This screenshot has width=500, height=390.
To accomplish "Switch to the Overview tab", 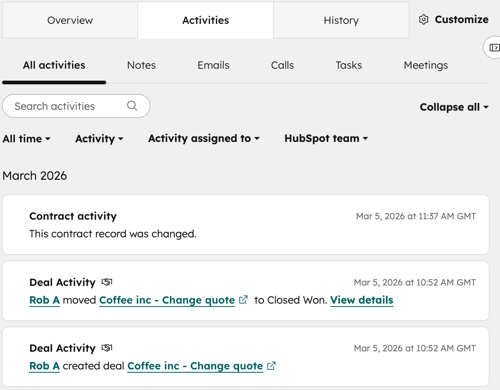I will tap(70, 20).
